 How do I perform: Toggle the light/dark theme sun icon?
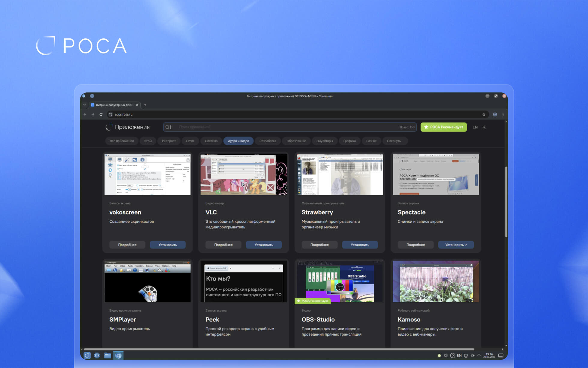pos(484,127)
